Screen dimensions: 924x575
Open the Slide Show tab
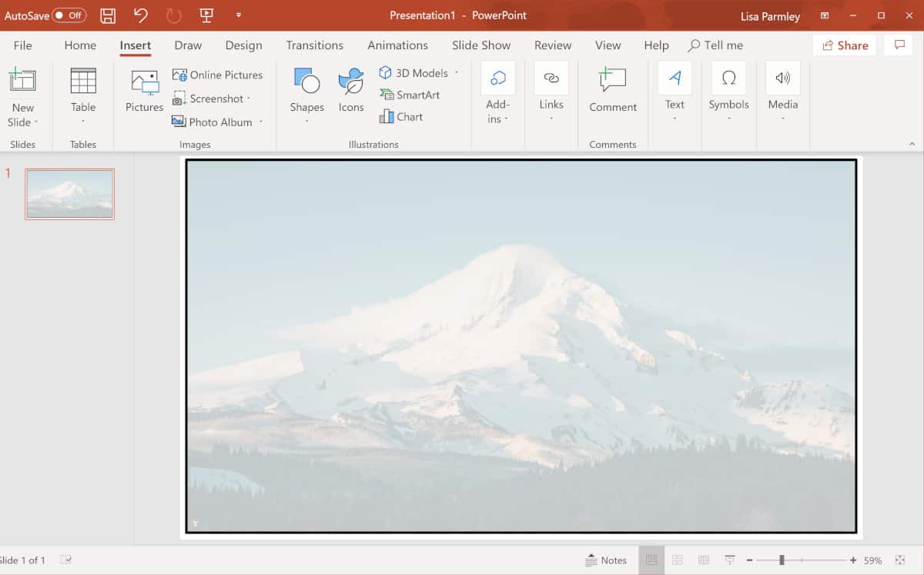(481, 45)
